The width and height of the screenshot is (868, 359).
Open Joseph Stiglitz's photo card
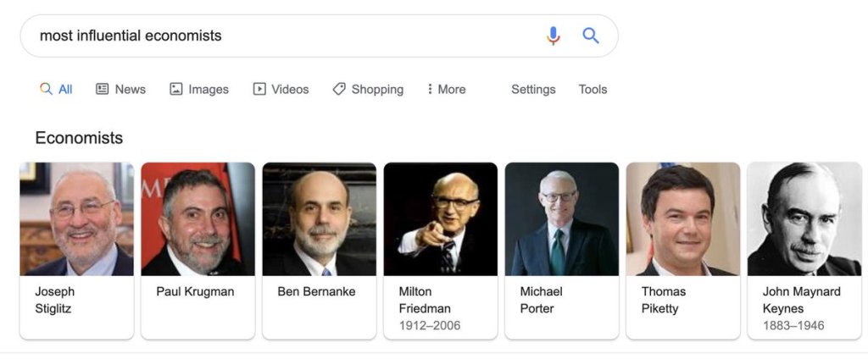click(76, 218)
